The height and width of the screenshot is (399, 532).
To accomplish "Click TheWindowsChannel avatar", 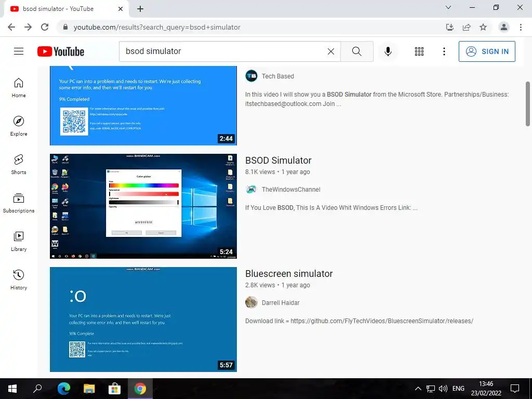I will [251, 189].
